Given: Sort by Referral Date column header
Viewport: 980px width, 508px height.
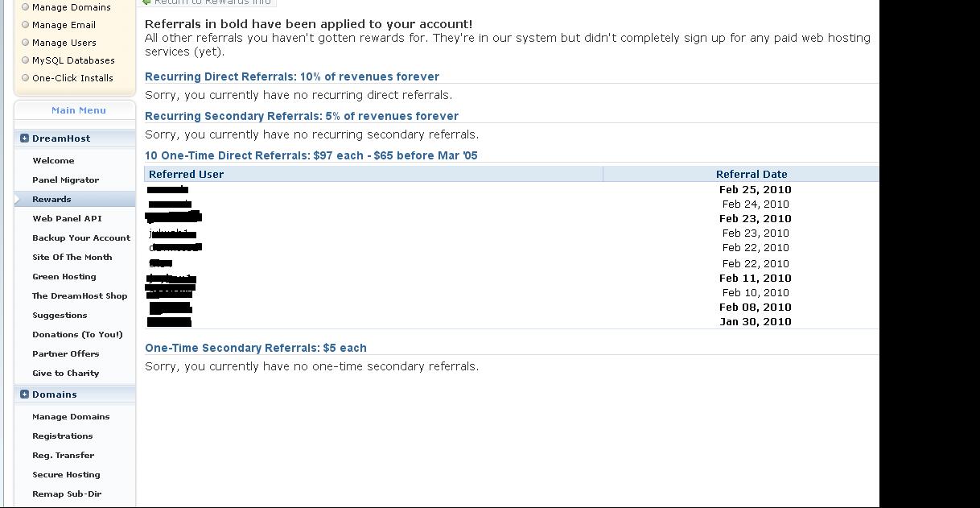Looking at the screenshot, I should point(751,174).
